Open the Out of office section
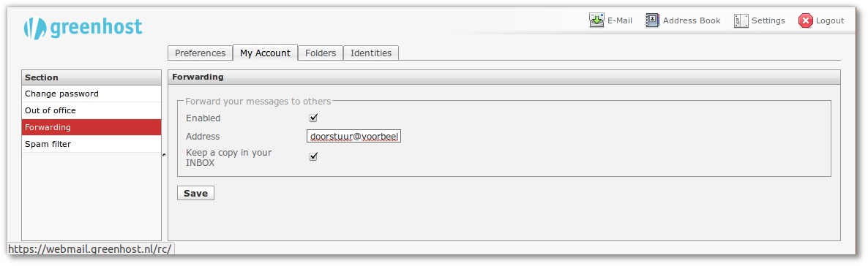Viewport: 868px width, 266px height. [91, 110]
